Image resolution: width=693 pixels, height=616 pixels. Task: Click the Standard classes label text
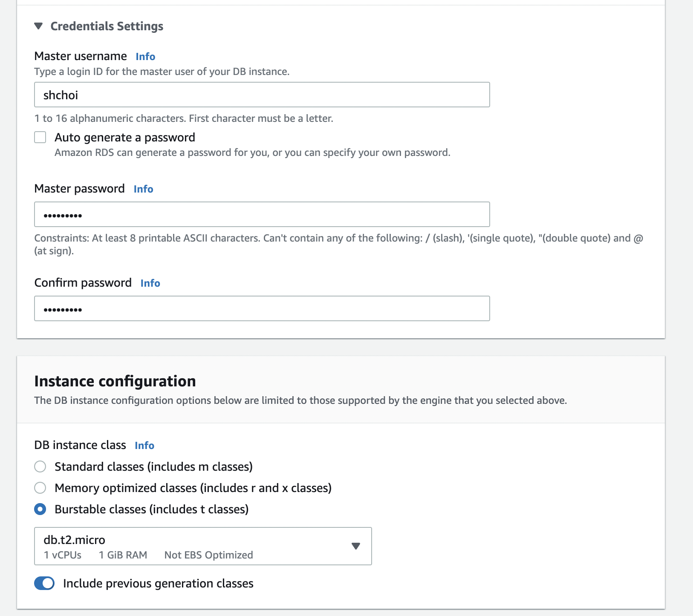click(x=153, y=466)
